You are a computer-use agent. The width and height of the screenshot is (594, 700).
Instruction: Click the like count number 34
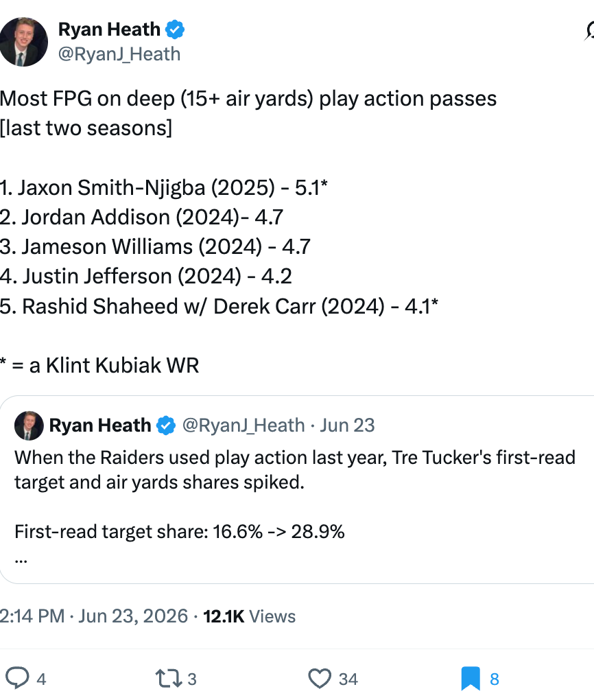(x=348, y=679)
